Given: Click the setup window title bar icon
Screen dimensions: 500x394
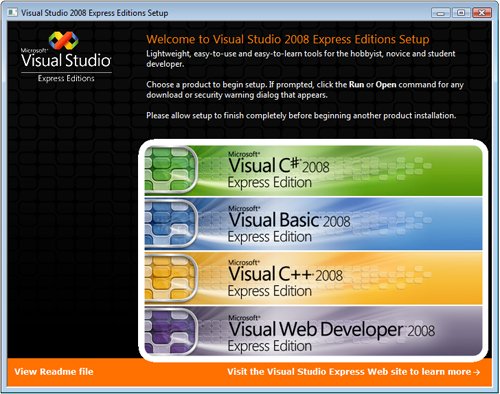Looking at the screenshot, I should coord(13,13).
